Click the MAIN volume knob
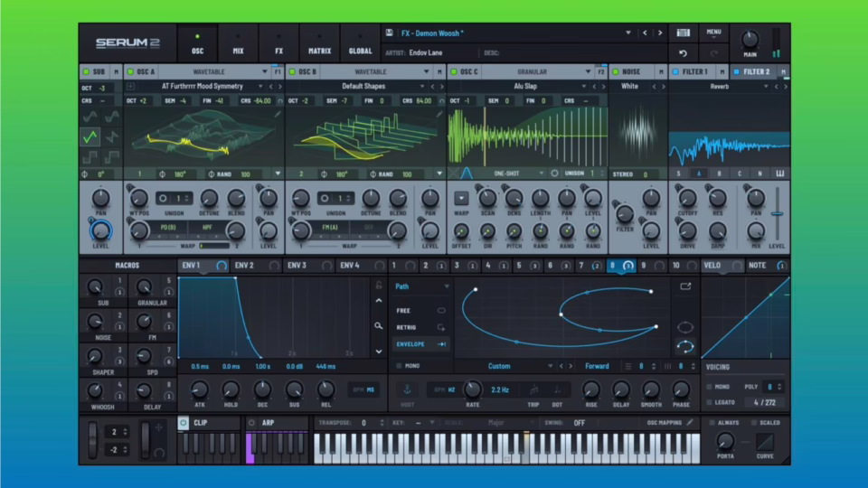 [x=750, y=39]
